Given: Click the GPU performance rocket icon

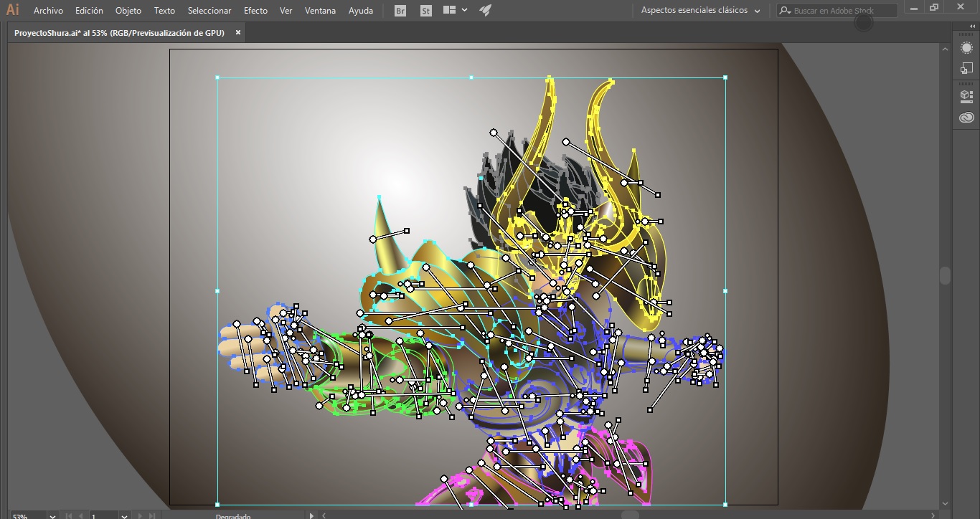Looking at the screenshot, I should pyautogui.click(x=486, y=10).
